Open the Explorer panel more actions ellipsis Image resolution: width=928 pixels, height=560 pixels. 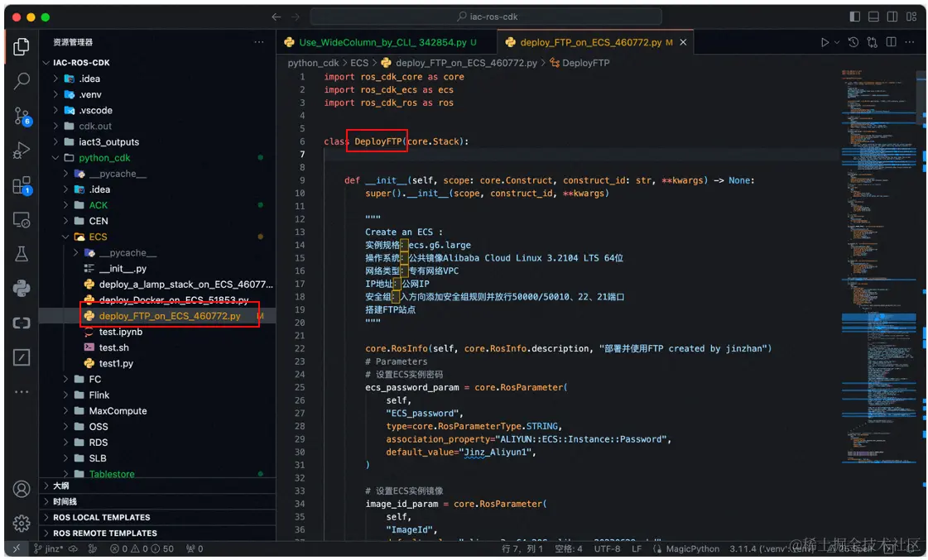coord(258,42)
